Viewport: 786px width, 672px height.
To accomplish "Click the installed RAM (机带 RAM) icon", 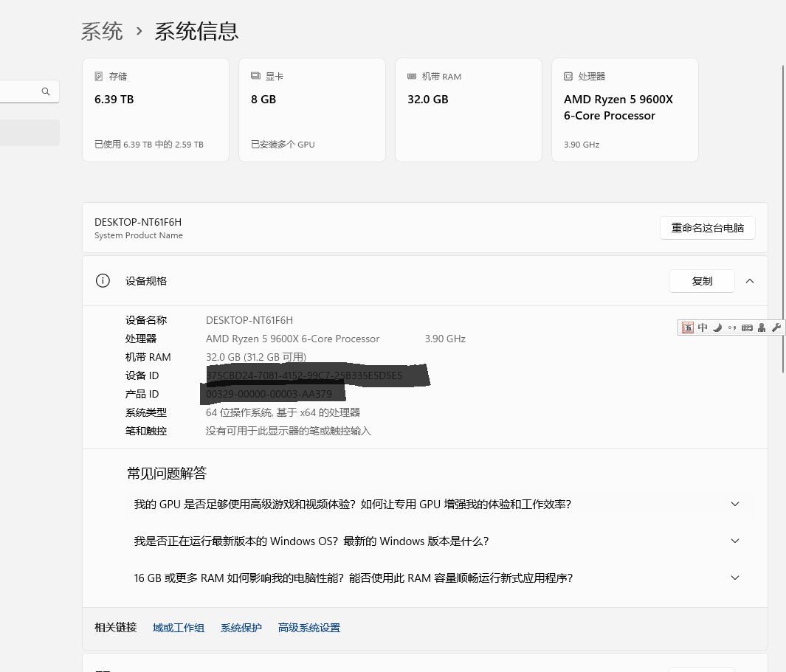I will [412, 76].
